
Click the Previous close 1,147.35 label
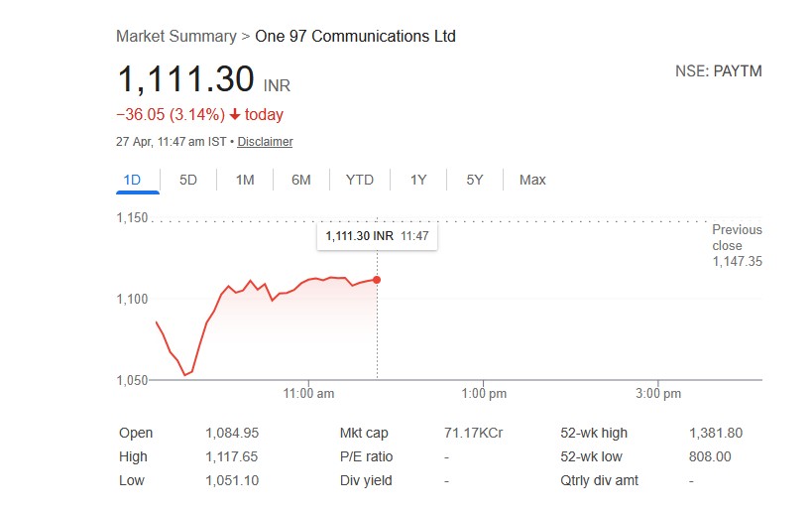[x=737, y=245]
